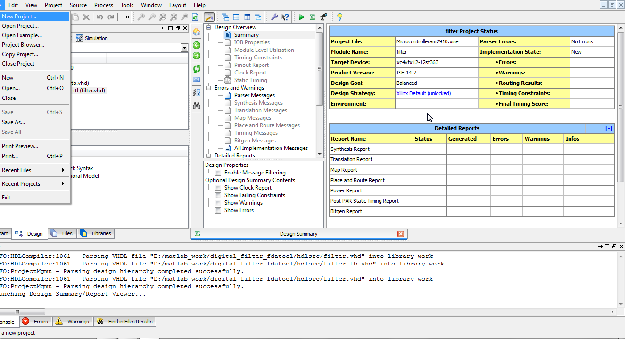The width and height of the screenshot is (644, 339).
Task: Collapse the Design Overview tree node
Action: 209,27
